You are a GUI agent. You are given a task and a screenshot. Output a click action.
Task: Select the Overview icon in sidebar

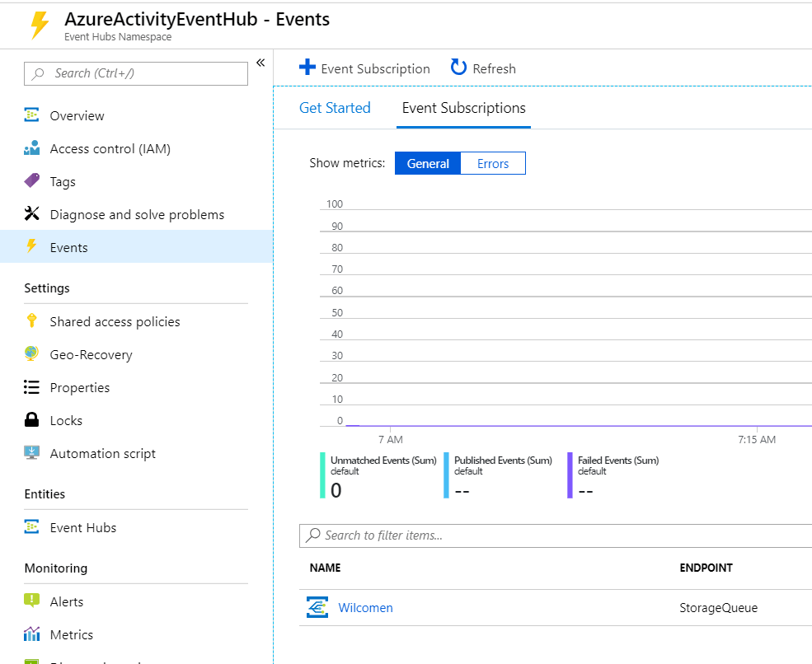point(33,115)
